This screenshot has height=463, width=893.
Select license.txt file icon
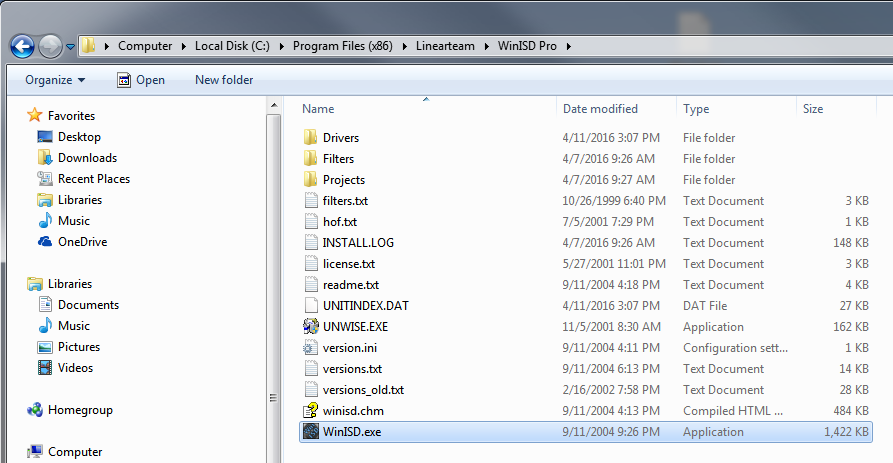[x=310, y=264]
